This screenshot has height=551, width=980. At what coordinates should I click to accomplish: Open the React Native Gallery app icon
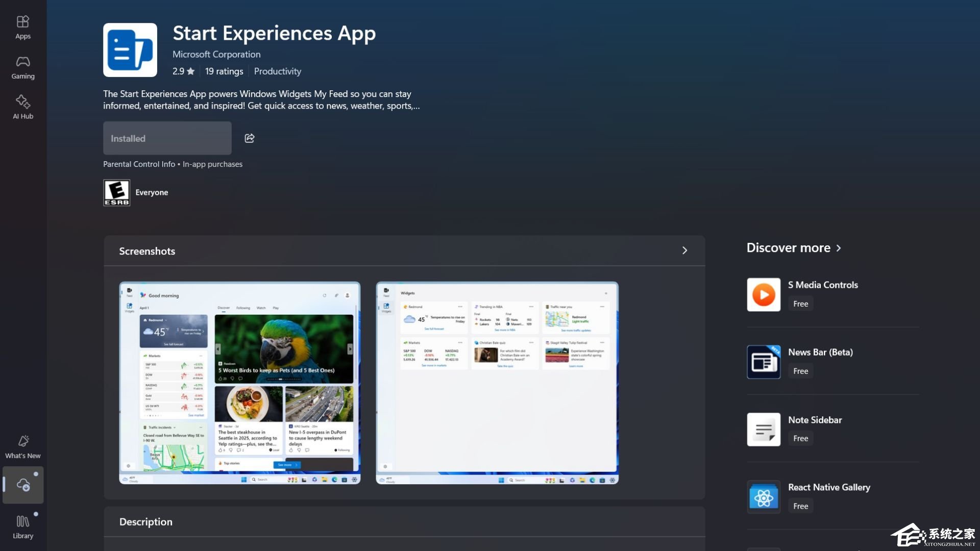763,496
